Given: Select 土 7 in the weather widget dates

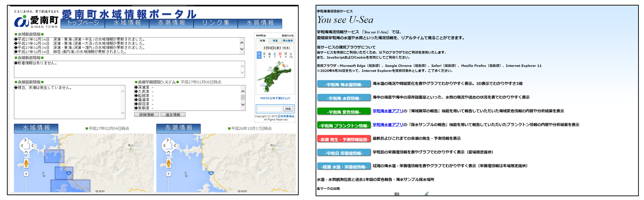Looking at the screenshot, I should pyautogui.click(x=275, y=55).
